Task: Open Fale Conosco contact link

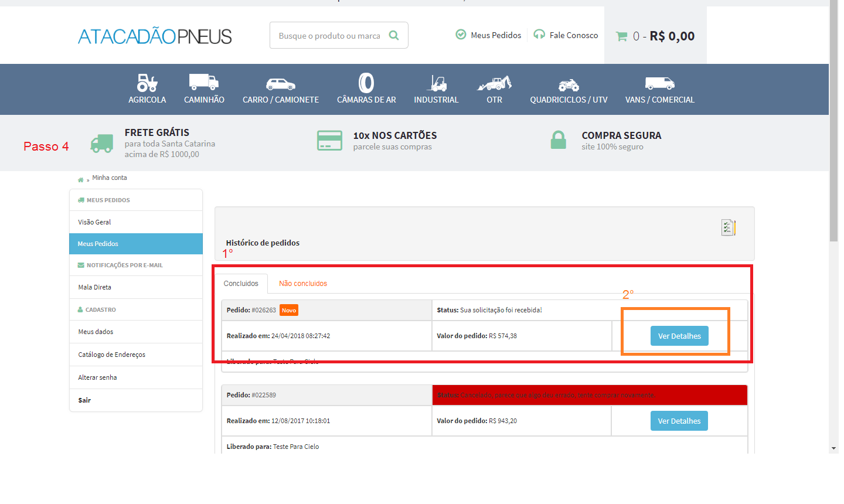Action: [566, 35]
